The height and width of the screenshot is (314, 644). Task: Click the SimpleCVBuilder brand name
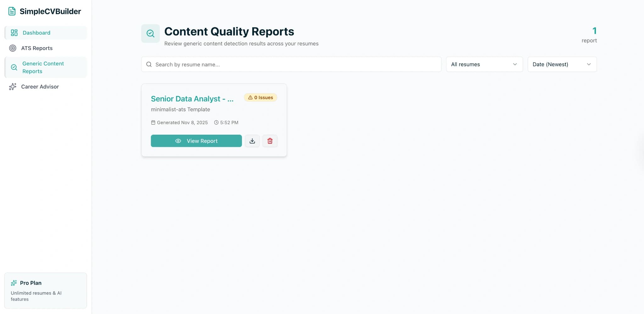click(x=50, y=11)
